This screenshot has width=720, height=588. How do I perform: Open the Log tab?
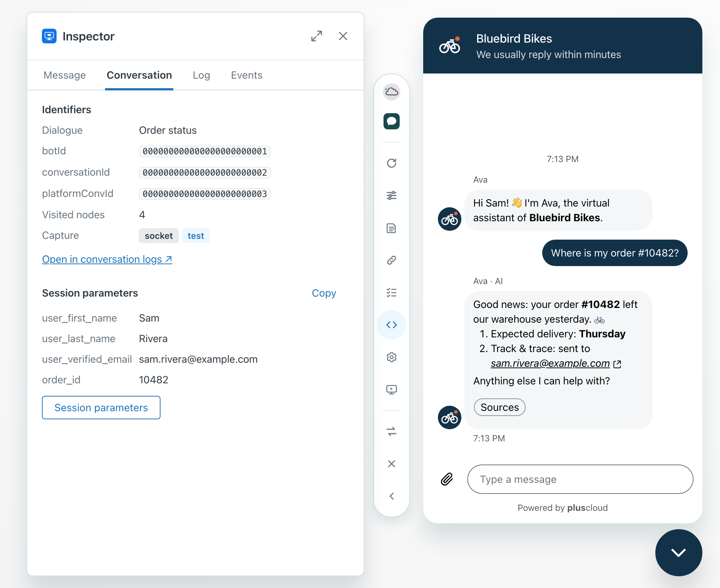(201, 75)
